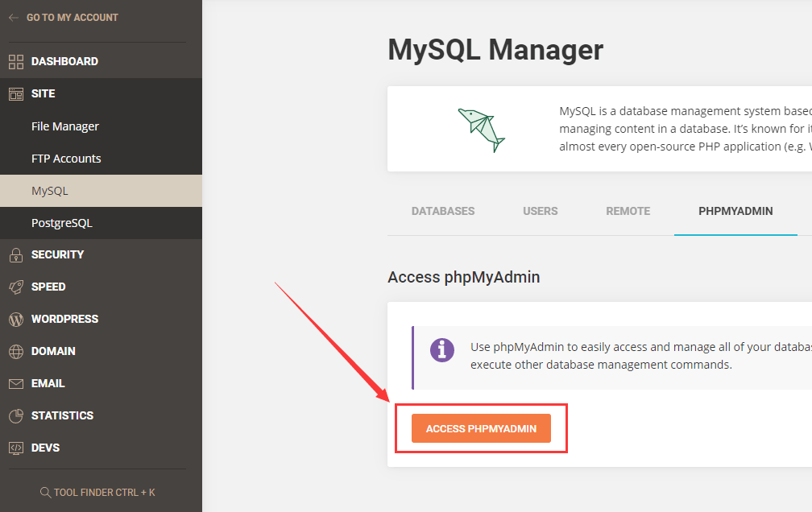This screenshot has width=812, height=512.
Task: Click the Tool Finder magnifier icon
Action: pos(46,493)
